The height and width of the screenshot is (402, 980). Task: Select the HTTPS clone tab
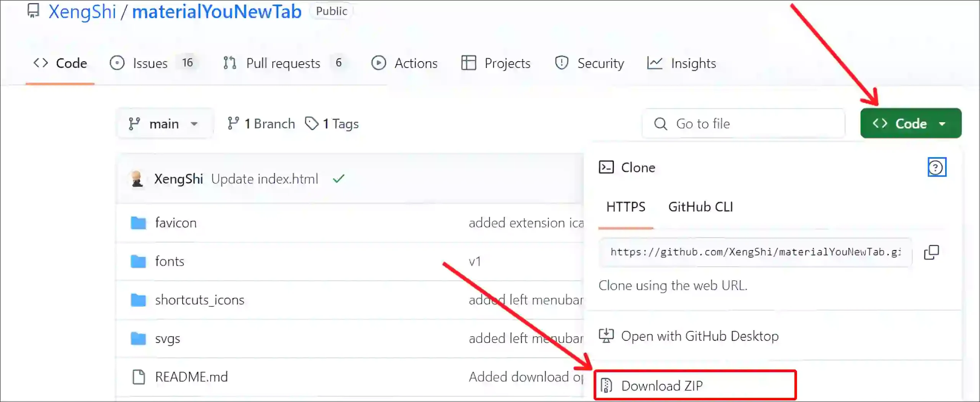[626, 207]
